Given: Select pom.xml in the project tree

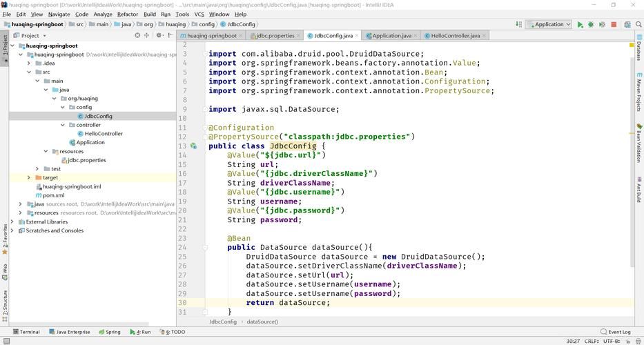Looking at the screenshot, I should pos(53,195).
